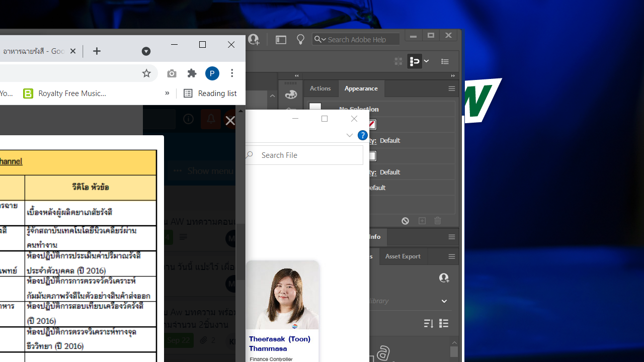Show more bookmarks with the double chevron
The width and height of the screenshot is (644, 362).
[167, 93]
